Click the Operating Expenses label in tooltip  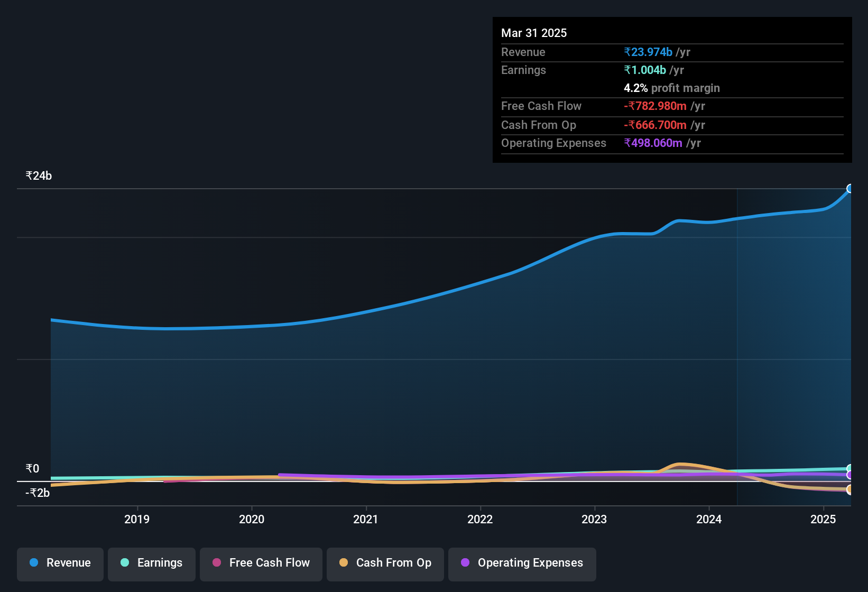coord(553,143)
